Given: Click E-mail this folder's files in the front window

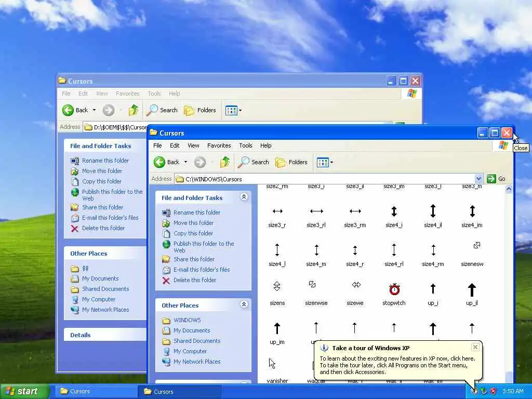Looking at the screenshot, I should coord(202,270).
